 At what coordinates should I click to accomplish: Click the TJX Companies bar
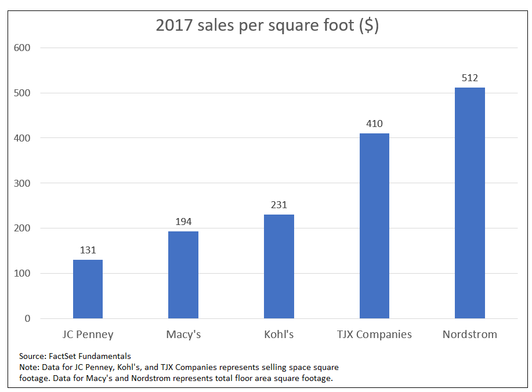[374, 226]
